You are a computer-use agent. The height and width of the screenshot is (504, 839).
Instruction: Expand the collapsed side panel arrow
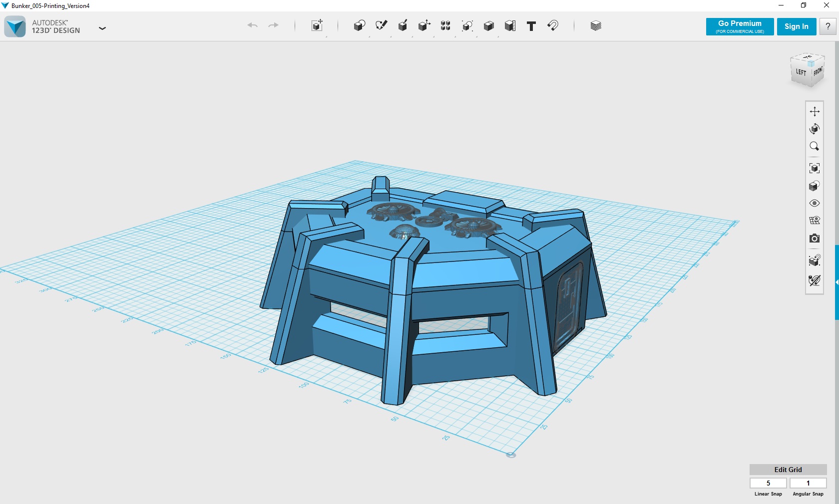(x=837, y=282)
